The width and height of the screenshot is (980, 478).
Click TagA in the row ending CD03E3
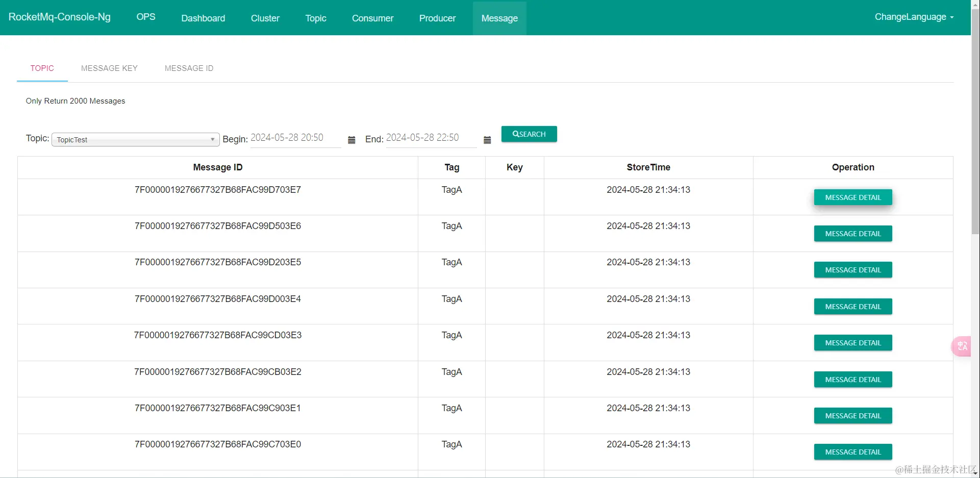click(x=452, y=335)
